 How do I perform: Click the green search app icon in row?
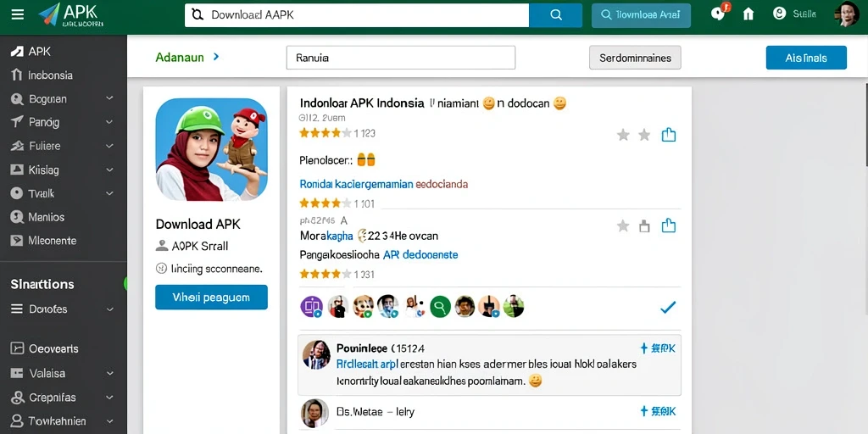point(440,306)
